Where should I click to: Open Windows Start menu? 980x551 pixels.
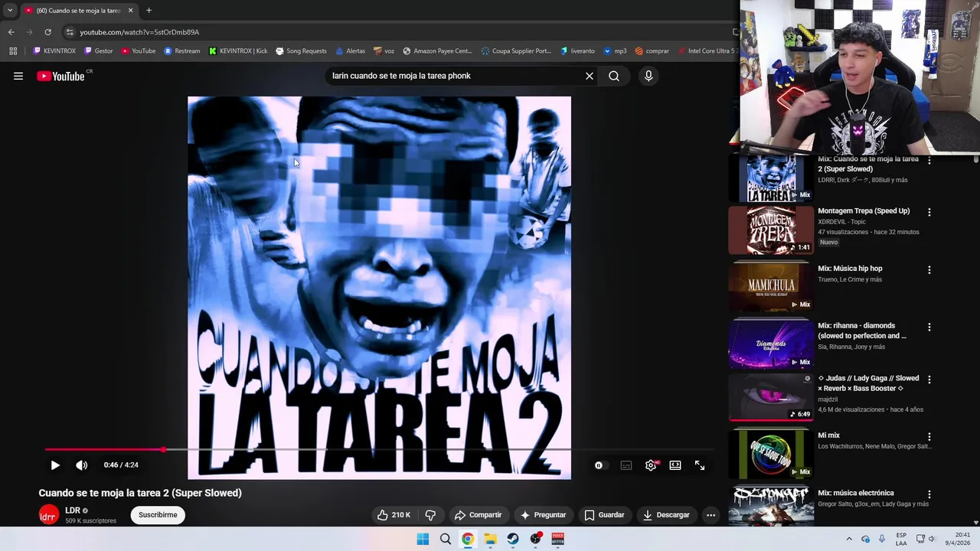[x=423, y=539]
